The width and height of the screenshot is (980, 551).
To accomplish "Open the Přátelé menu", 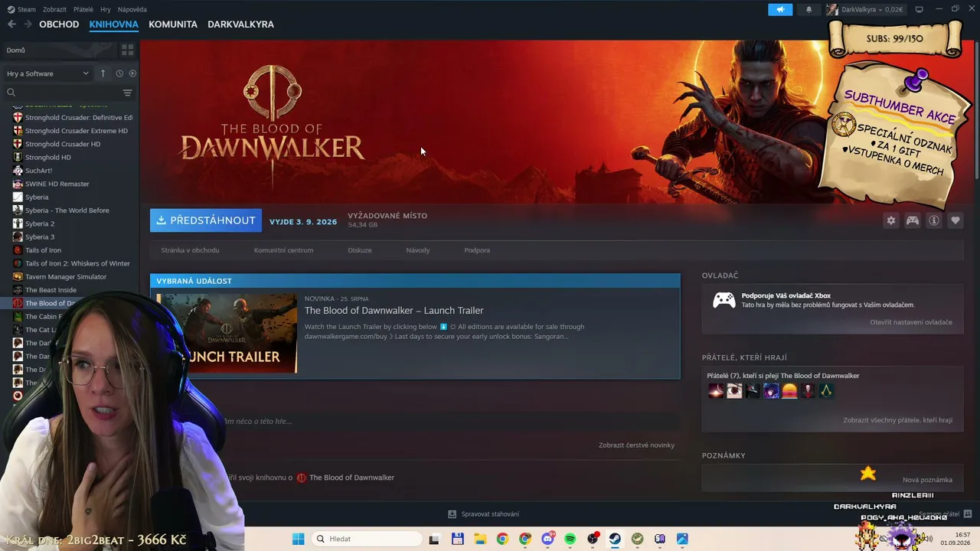I will (x=83, y=9).
